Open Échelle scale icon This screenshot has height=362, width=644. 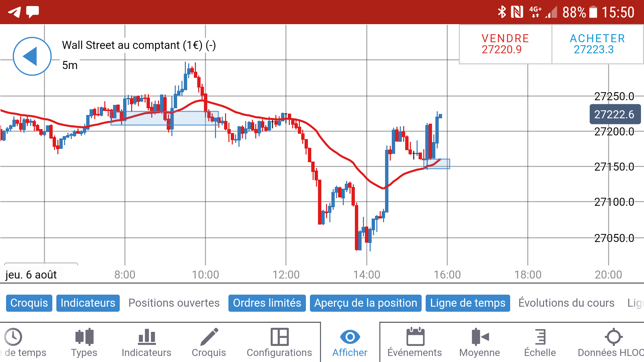pos(540,337)
